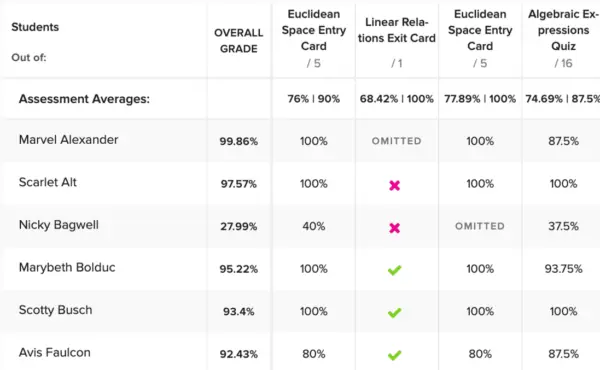The image size is (600, 370).
Task: Click Scarlet Alt's pink X mark
Action: point(395,186)
